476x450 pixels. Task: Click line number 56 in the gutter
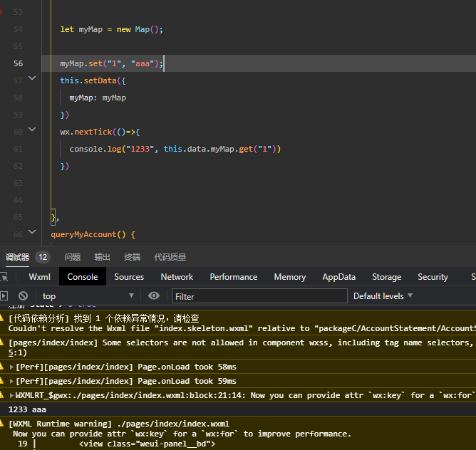point(18,63)
